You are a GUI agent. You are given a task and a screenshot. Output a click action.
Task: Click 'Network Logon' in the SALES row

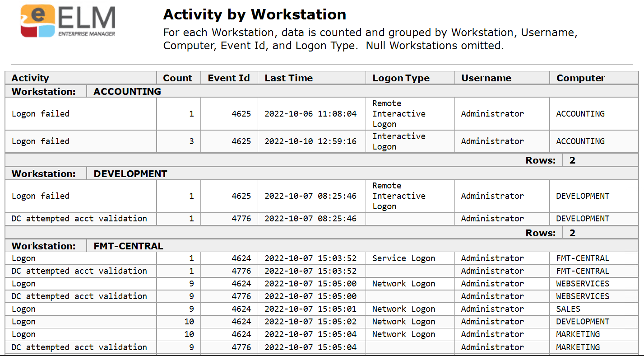pos(404,309)
